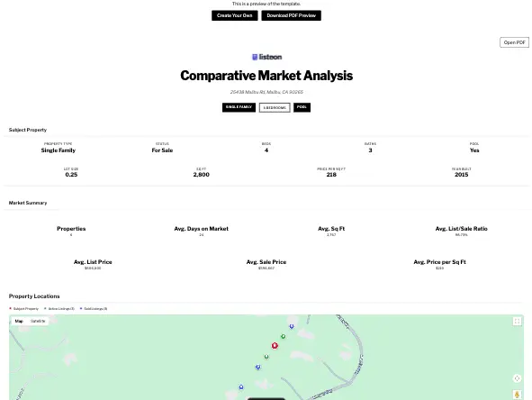The height and width of the screenshot is (400, 532).
Task: Switch to the Satellite view tab
Action: [x=38, y=322]
